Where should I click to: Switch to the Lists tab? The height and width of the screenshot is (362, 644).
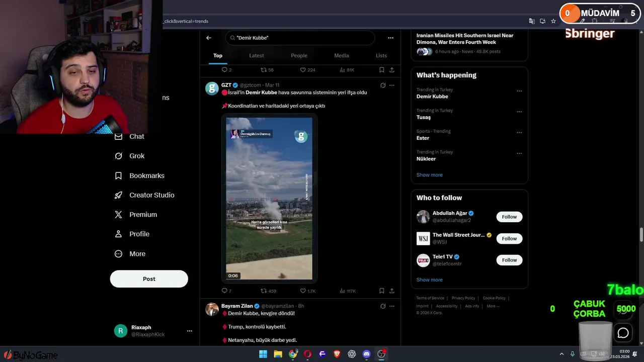381,55
